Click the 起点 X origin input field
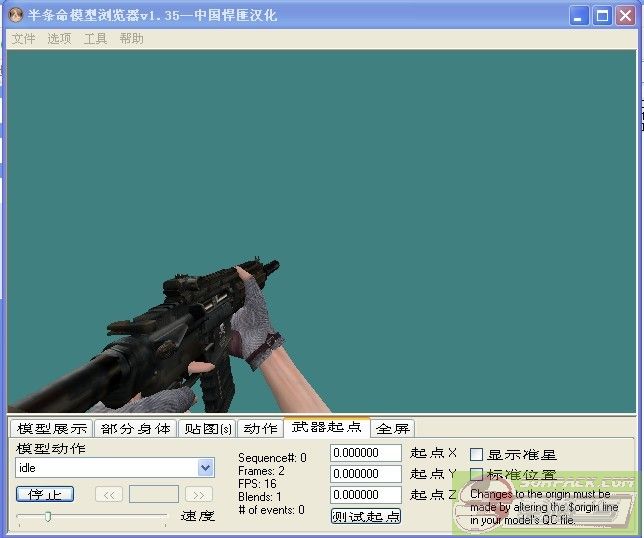 [365, 453]
